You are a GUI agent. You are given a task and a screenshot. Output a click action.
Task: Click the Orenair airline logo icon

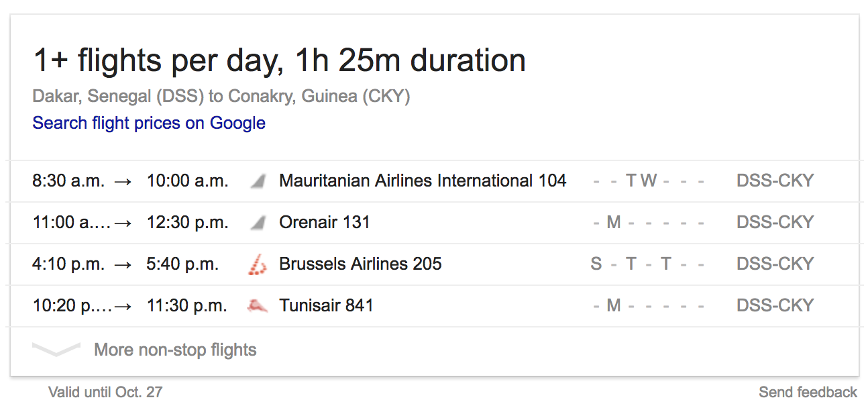(x=258, y=223)
